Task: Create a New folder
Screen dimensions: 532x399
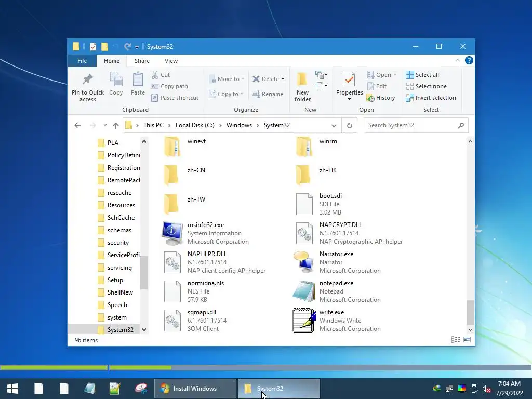Action: [302, 87]
